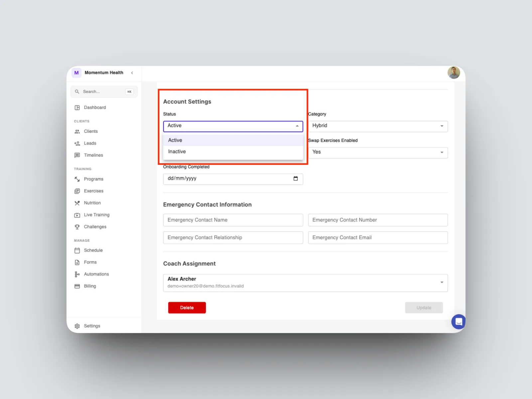Screen dimensions: 532x399
Task: Open the user profile avatar
Action: tap(454, 72)
